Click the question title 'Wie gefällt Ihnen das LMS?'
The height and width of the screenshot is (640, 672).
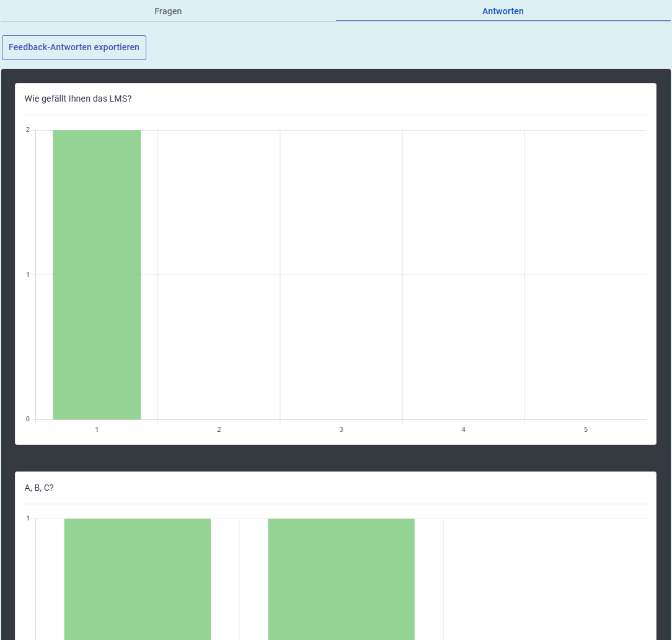click(77, 99)
